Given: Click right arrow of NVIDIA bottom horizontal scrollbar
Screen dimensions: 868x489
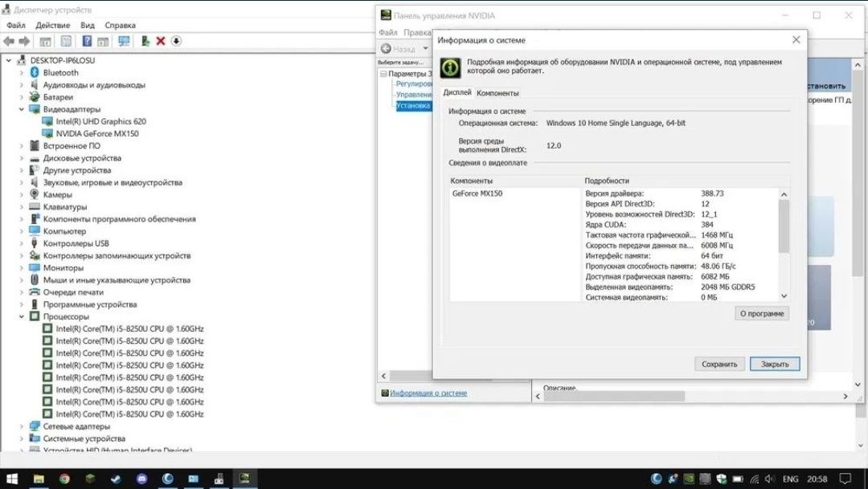Looking at the screenshot, I should click(x=845, y=396).
